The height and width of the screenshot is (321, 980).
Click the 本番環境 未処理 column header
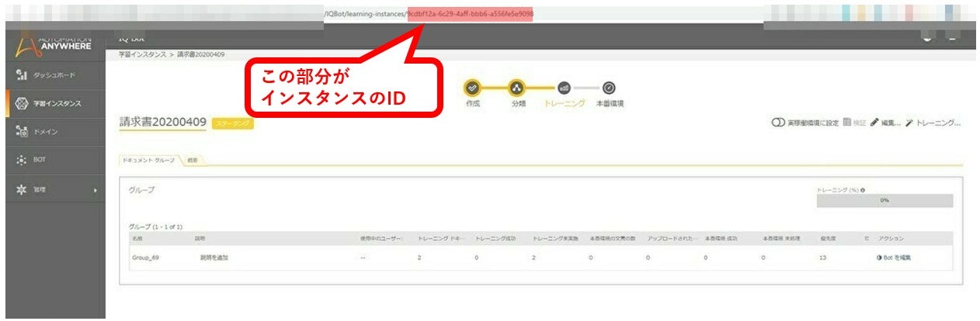(782, 238)
